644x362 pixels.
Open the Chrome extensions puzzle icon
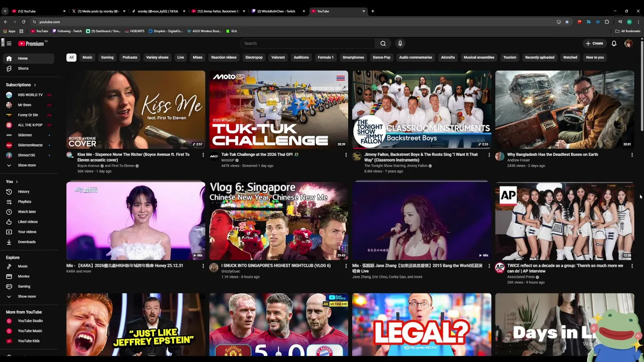[607, 22]
